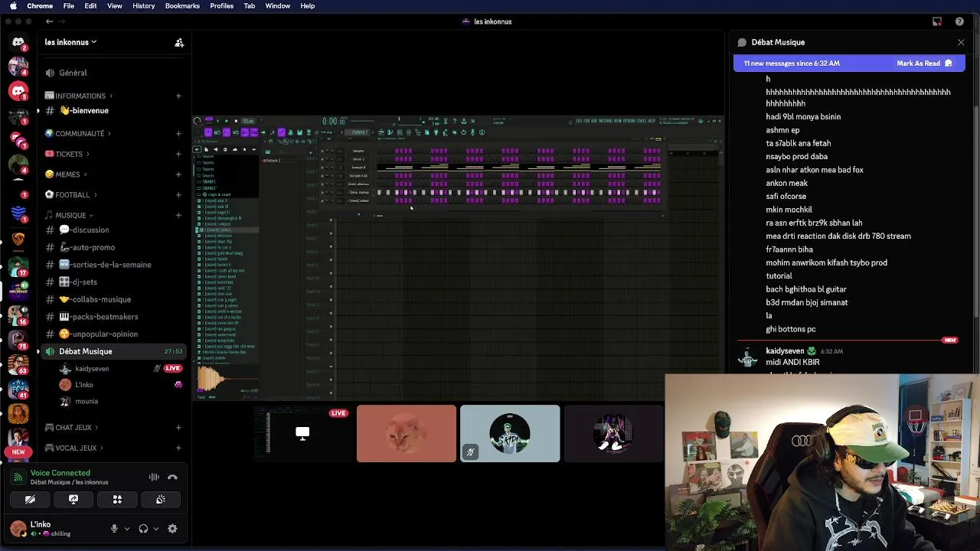Create a channel in the VOCAL JEUX category
Image resolution: width=980 pixels, height=551 pixels.
click(178, 448)
